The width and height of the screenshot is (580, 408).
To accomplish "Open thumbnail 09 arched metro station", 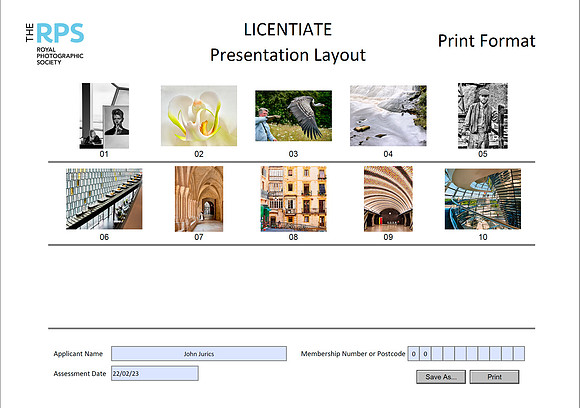I will pyautogui.click(x=388, y=199).
